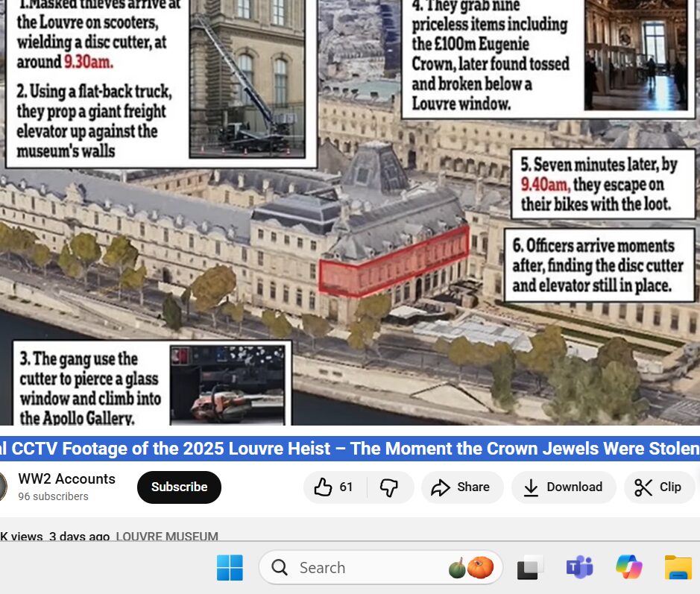
Task: Open File Explorer from the taskbar
Action: click(678, 568)
